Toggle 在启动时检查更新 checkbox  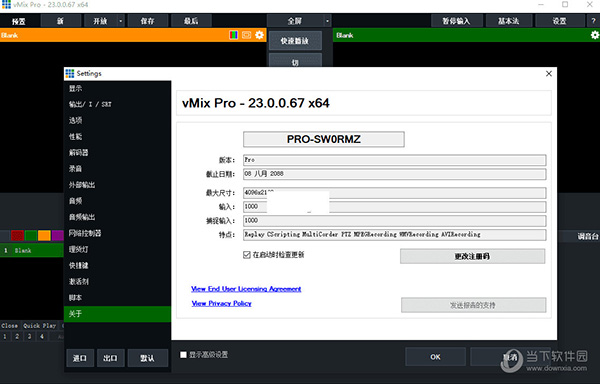247,255
